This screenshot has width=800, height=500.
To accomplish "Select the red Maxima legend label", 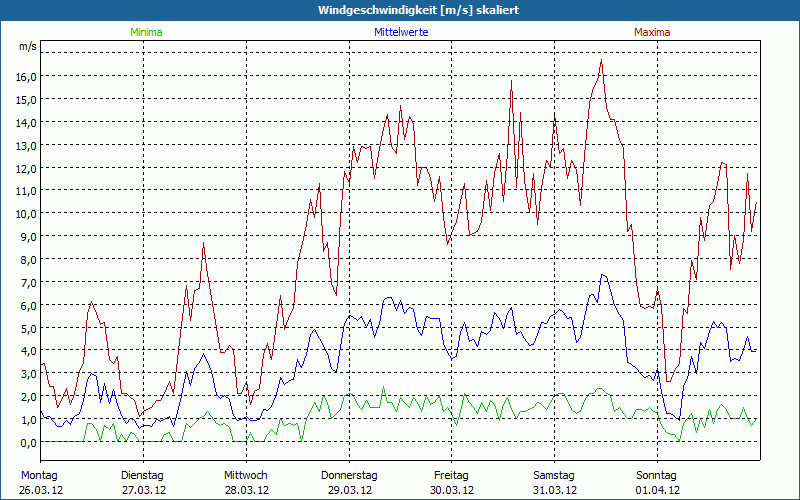I will (652, 32).
